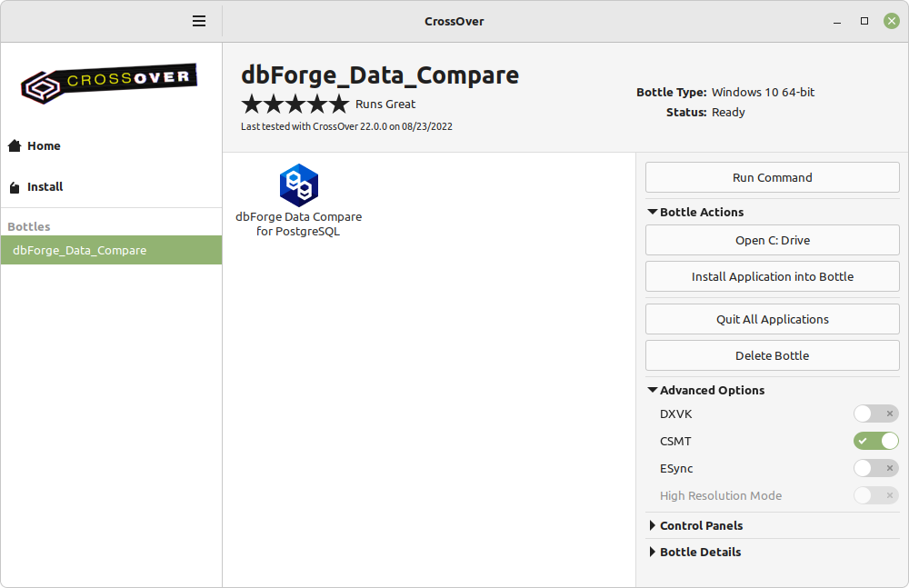909x588 pixels.
Task: Click the Delete Bottle button
Action: point(772,355)
